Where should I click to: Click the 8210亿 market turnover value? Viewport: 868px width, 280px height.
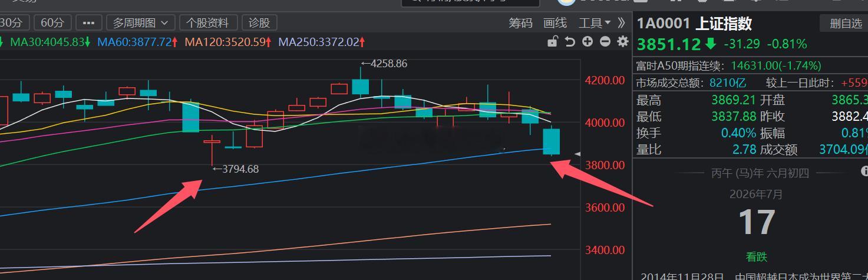728,83
